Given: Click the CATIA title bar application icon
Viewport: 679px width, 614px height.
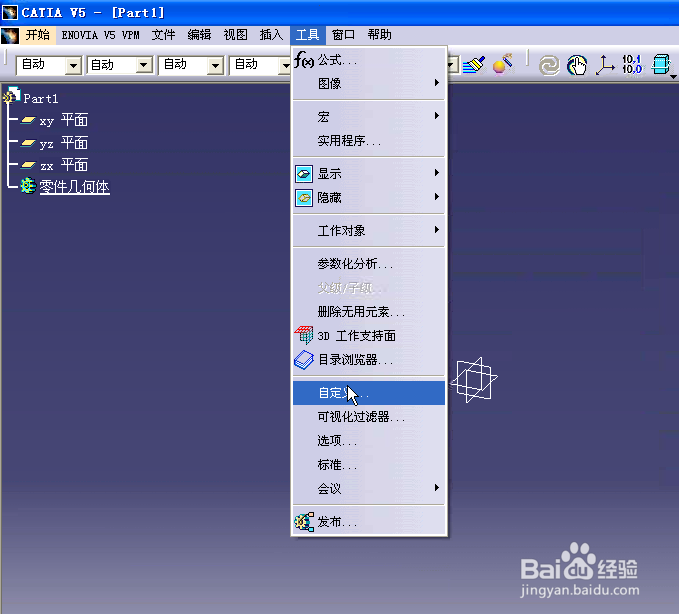Looking at the screenshot, I should click(x=10, y=13).
